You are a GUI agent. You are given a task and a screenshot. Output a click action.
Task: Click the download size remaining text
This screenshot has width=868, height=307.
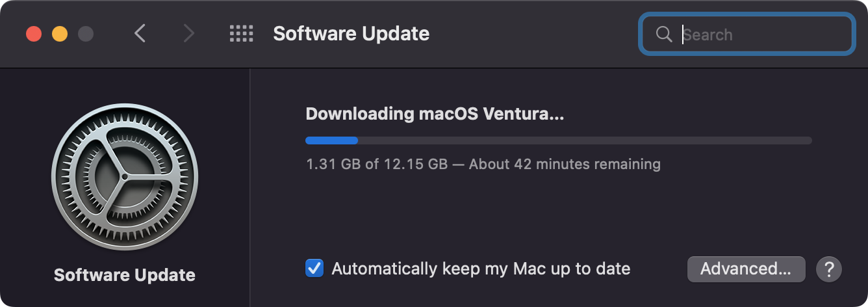483,164
